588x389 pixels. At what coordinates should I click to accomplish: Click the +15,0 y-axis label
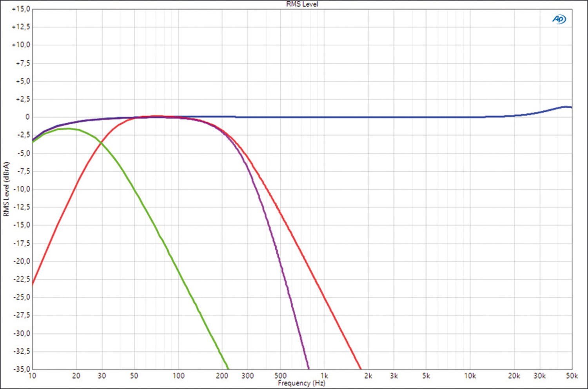(x=21, y=9)
